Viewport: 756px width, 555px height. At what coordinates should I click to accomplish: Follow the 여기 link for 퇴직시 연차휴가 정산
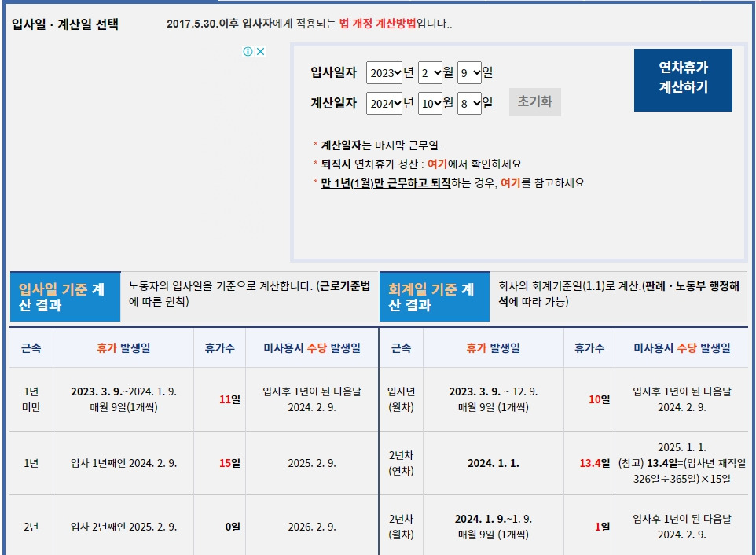437,164
